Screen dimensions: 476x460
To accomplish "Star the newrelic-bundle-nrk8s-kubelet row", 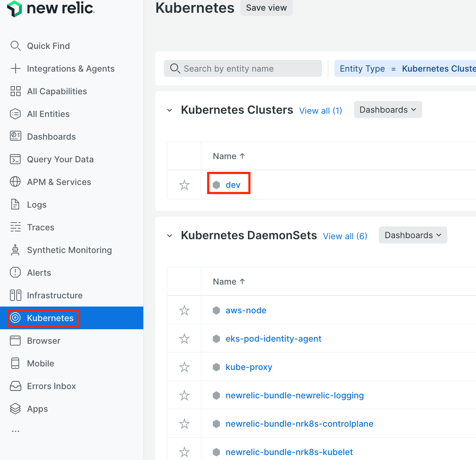I will tap(184, 452).
